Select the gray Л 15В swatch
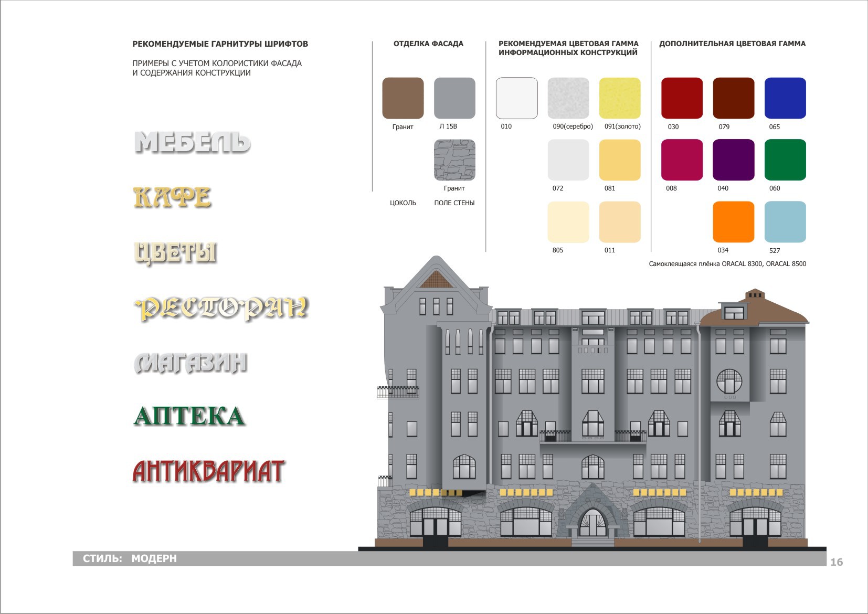 pyautogui.click(x=454, y=98)
